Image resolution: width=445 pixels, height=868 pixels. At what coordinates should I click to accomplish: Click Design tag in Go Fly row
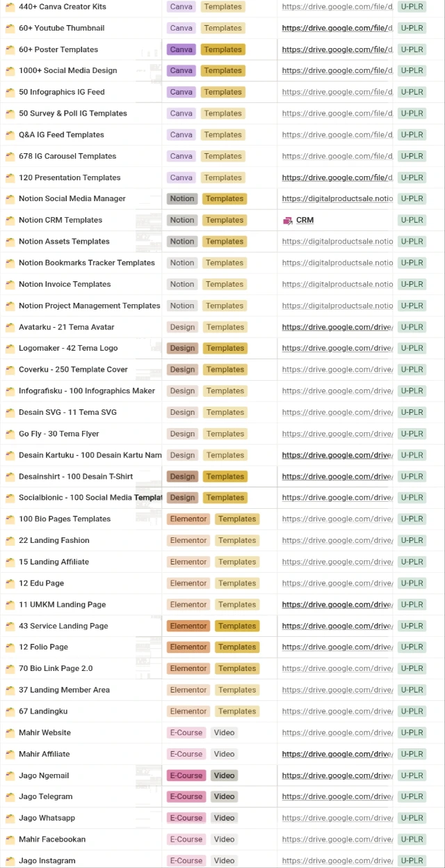tap(182, 434)
